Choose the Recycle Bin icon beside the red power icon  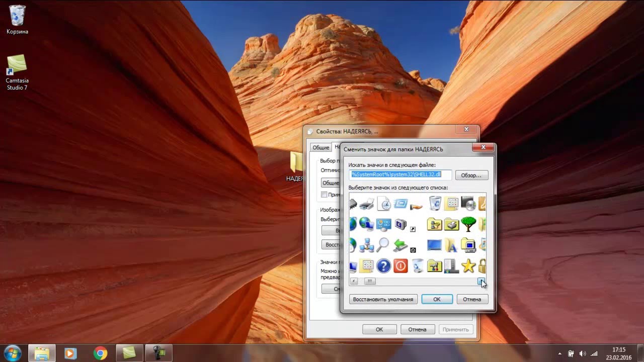coord(418,265)
